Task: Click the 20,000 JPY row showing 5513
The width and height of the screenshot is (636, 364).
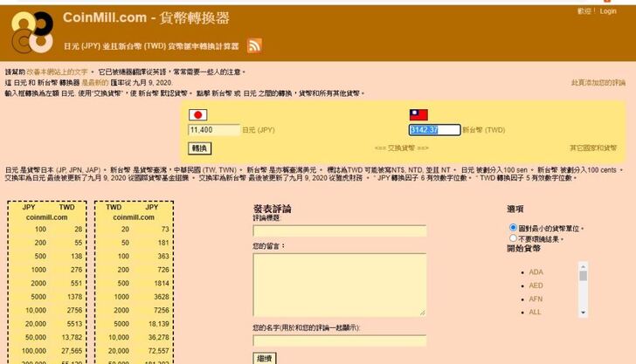Action: (x=47, y=324)
